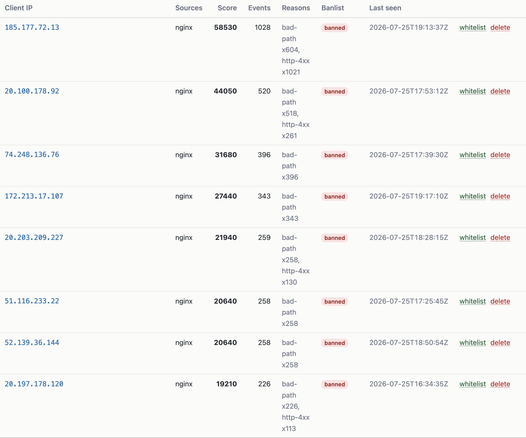Open client IP 185.177.72.13
Viewport: 526px width, 438px height.
pyautogui.click(x=32, y=28)
